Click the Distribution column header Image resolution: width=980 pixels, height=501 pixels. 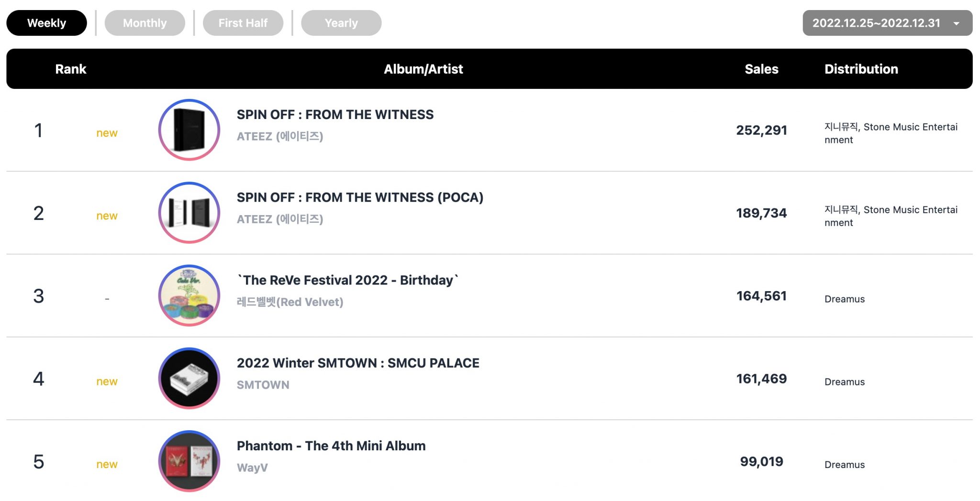[861, 69]
